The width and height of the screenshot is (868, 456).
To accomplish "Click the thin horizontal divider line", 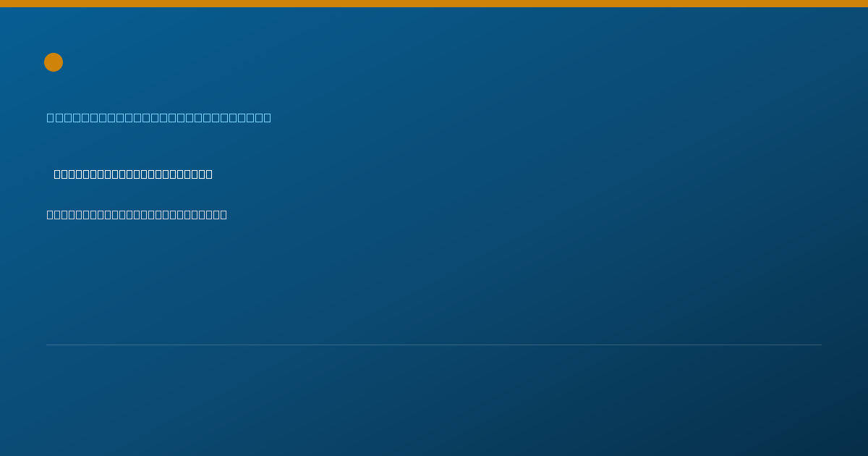I will (x=434, y=345).
